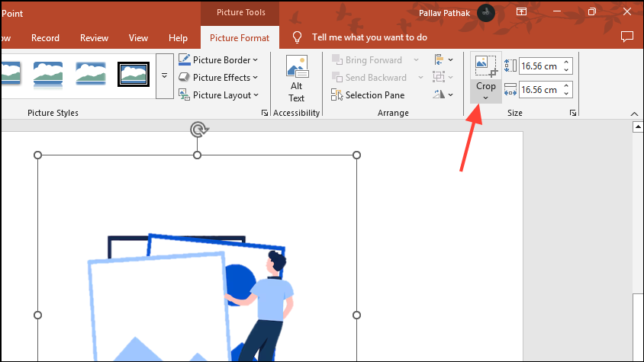Expand the Picture Styles gallery
This screenshot has width=644, height=362.
tap(164, 76)
